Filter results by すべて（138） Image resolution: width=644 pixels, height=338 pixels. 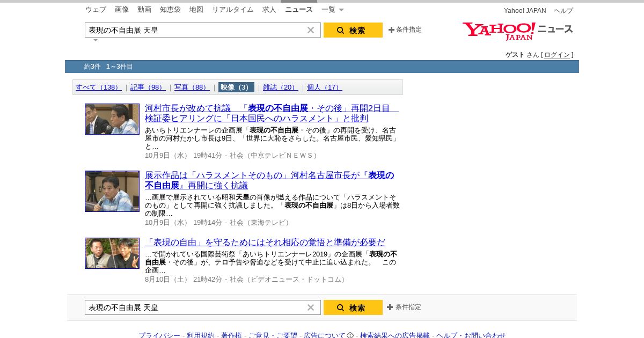click(x=99, y=87)
